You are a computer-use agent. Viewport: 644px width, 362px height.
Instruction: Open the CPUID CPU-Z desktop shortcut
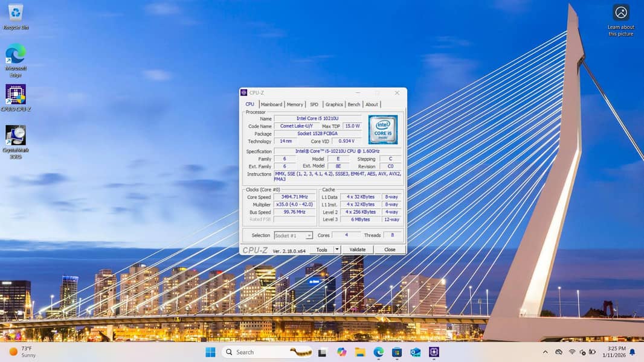[16, 95]
